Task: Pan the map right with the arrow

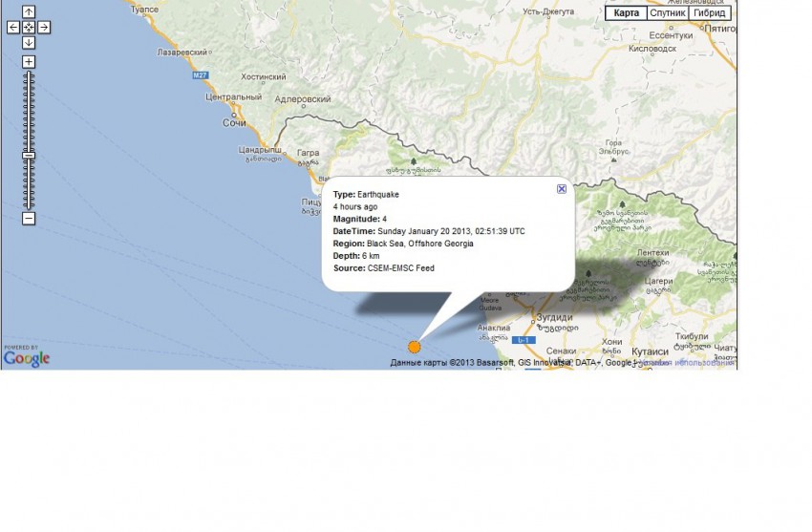Action: [44, 28]
